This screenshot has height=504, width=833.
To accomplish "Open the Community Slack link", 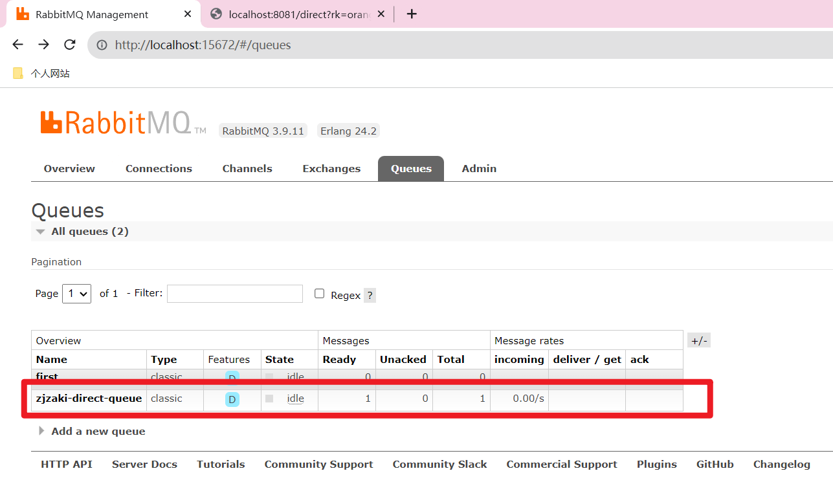I will [439, 465].
